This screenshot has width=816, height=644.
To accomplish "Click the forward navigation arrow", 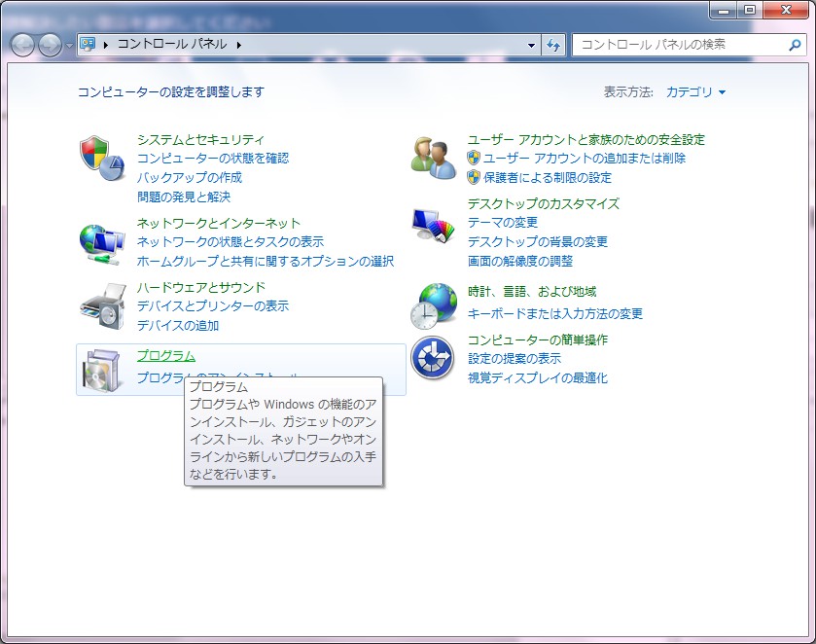I will (50, 46).
